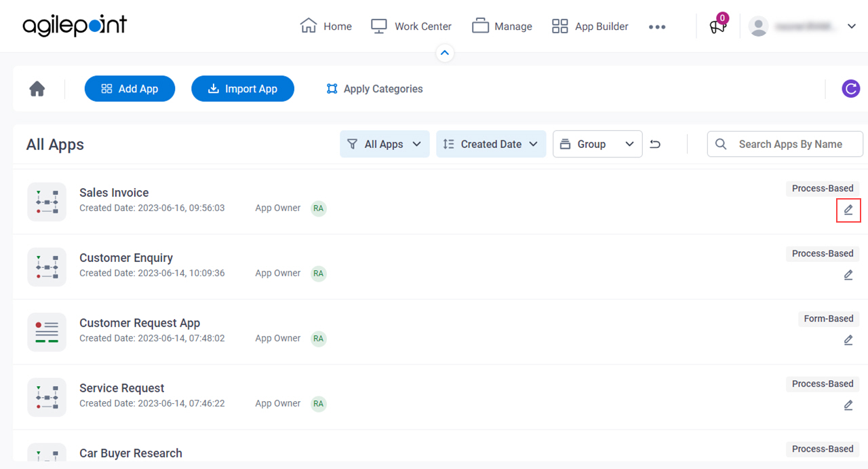Open the Sales Invoice app

(x=114, y=193)
